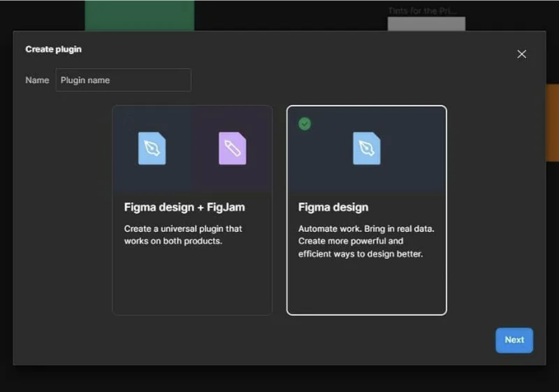This screenshot has width=559, height=392.
Task: Click the Plugin name input field
Action: tap(123, 81)
